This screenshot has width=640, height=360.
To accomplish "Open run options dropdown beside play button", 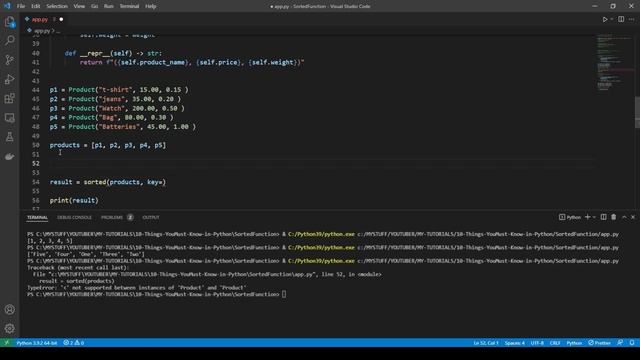I will click(x=611, y=19).
